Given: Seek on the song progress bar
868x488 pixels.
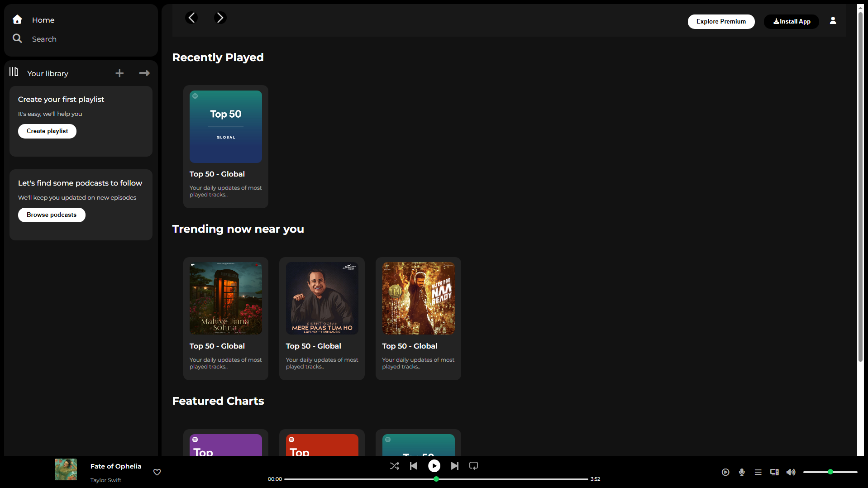Looking at the screenshot, I should [436, 479].
